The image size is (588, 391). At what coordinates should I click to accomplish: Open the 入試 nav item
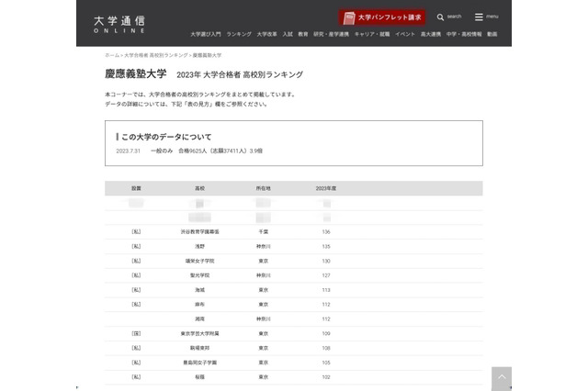point(288,34)
